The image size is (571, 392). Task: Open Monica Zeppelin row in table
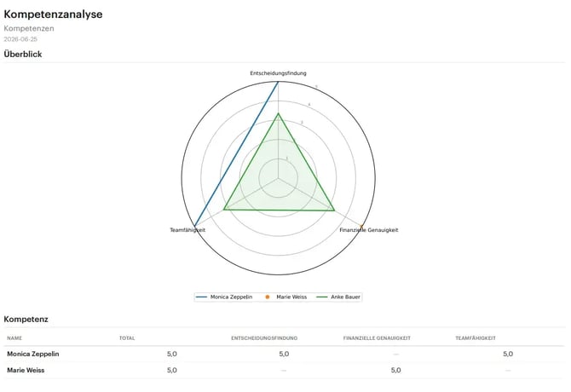284,354
